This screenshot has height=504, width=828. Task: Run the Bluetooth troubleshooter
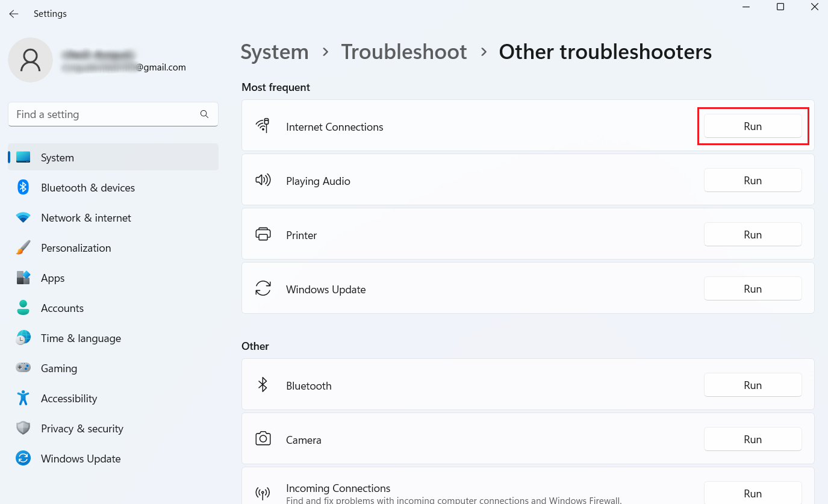point(753,385)
